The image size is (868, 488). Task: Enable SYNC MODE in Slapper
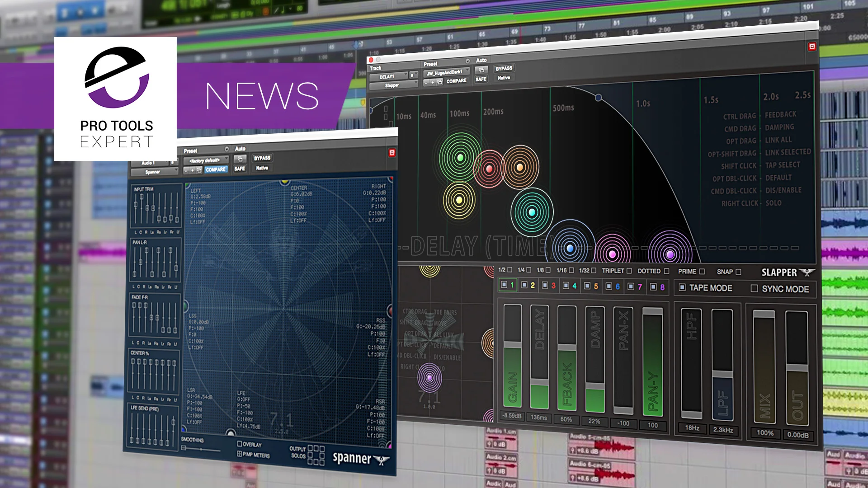pyautogui.click(x=754, y=289)
